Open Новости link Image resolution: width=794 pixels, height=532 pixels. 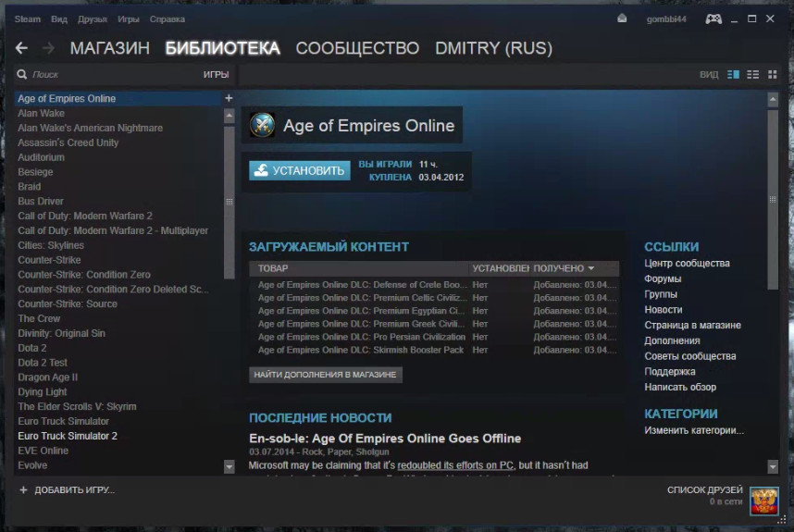coord(663,310)
